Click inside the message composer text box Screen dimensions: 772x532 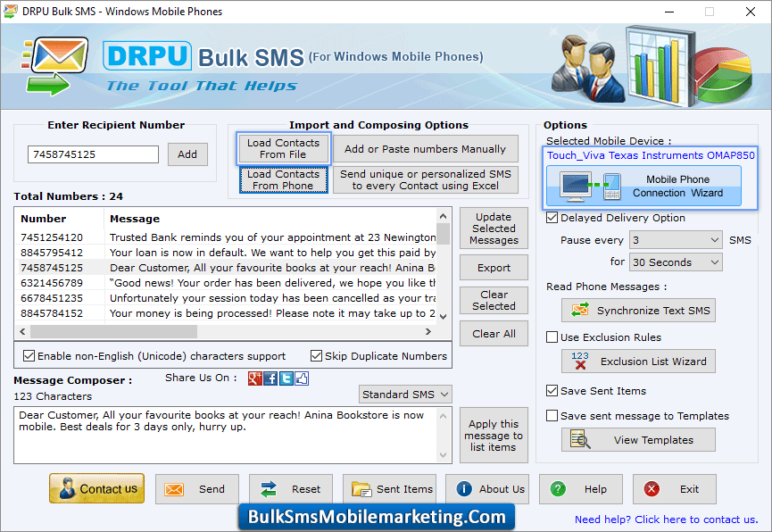click(x=226, y=435)
